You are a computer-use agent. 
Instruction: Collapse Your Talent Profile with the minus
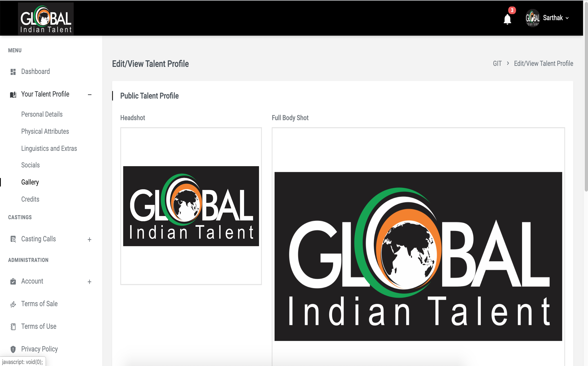tap(90, 95)
